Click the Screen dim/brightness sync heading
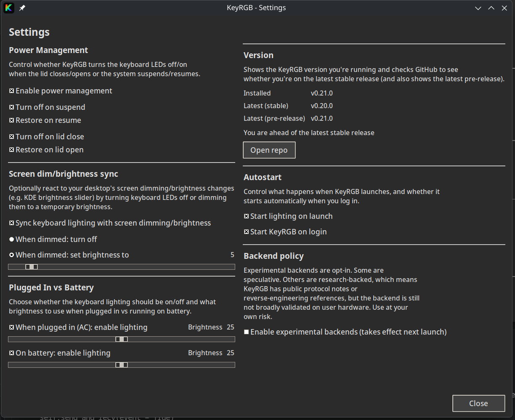Image resolution: width=515 pixels, height=420 pixels. tap(64, 174)
